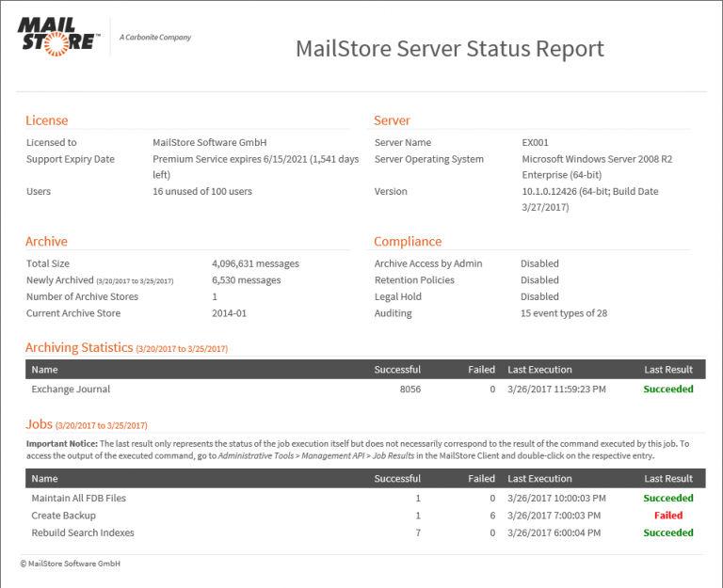This screenshot has width=723, height=588.
Task: Click the 'Important Notice:' bold text
Action: 62,444
